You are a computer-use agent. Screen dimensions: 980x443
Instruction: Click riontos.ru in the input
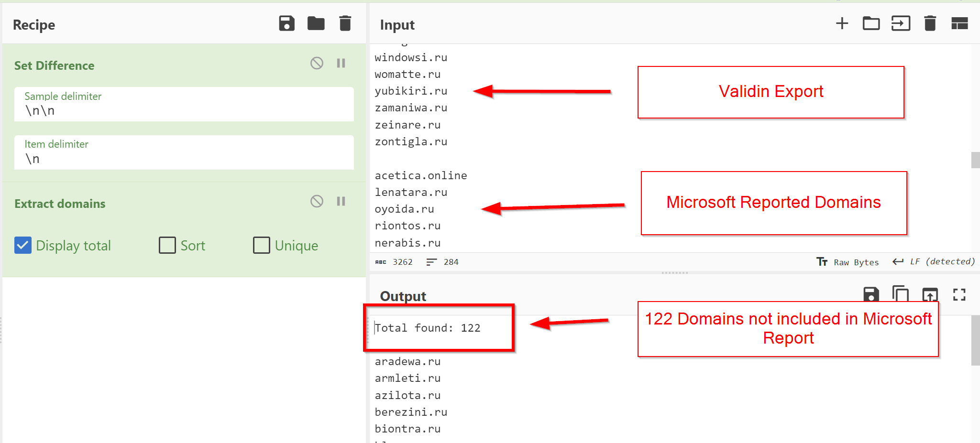pos(407,226)
